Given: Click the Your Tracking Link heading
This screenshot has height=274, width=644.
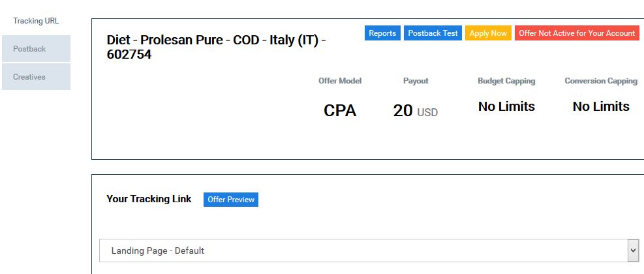Looking at the screenshot, I should point(149,199).
